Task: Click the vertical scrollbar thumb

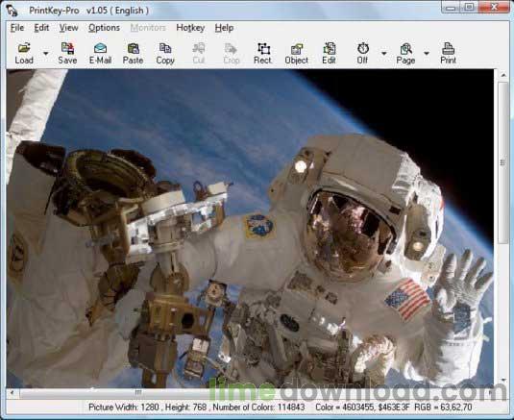Action: 503,162
